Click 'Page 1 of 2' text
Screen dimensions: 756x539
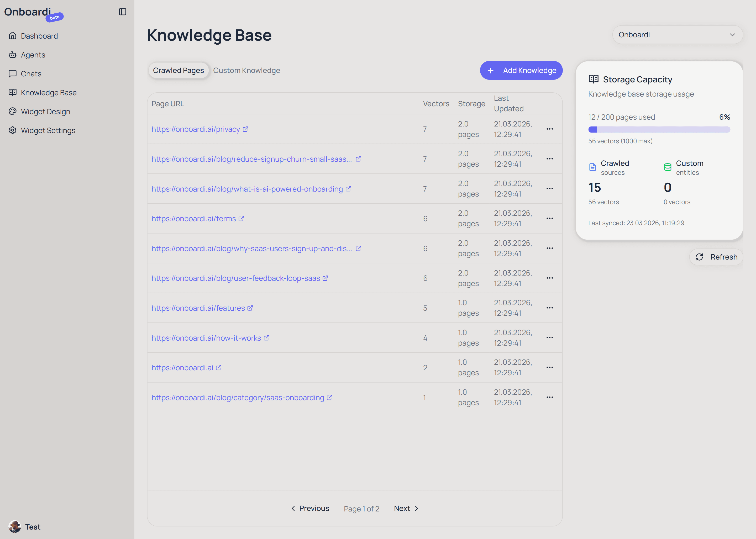click(x=361, y=509)
